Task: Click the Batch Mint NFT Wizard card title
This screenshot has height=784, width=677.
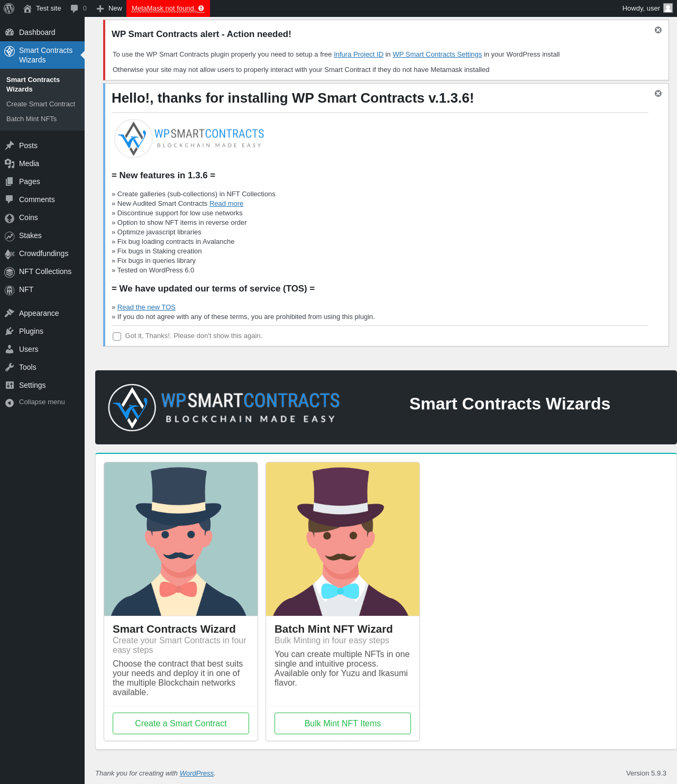Action: [334, 629]
